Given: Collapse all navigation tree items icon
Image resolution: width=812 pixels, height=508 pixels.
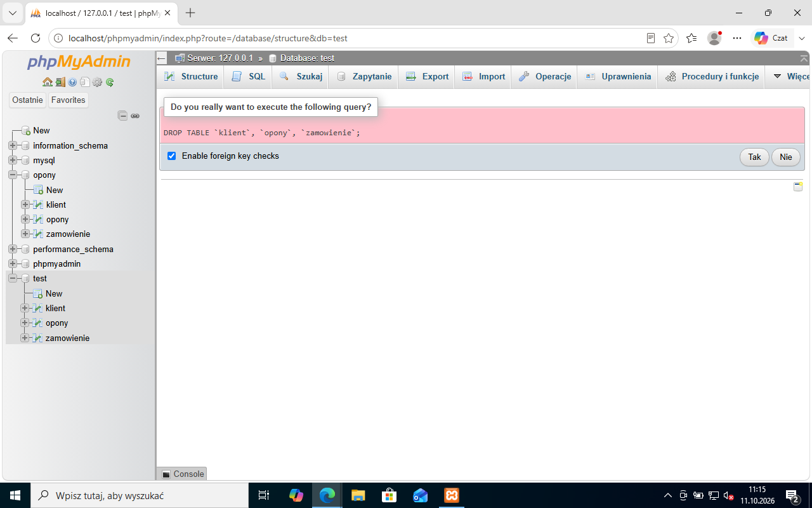Looking at the screenshot, I should tap(123, 116).
